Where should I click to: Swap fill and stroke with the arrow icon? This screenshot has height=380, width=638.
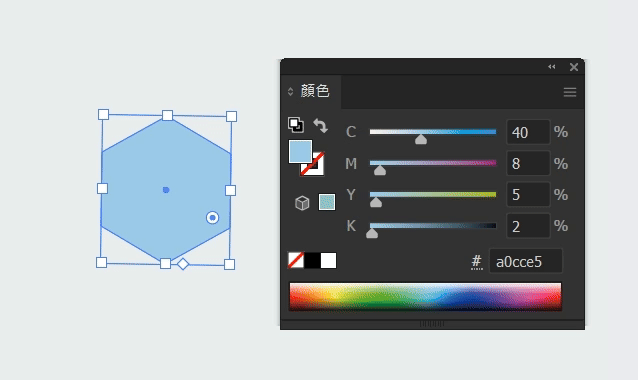coord(321,126)
